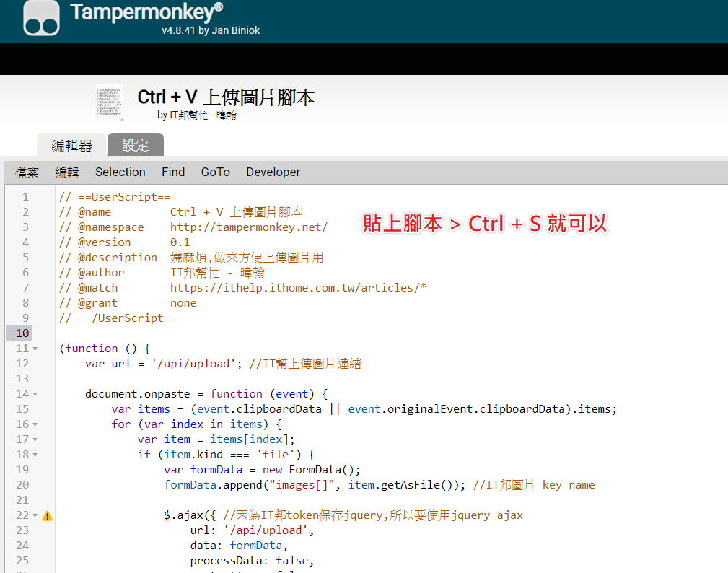Click the author byline 'by IT邦幫忙 - 暐翰'
Screen dimensions: 728x573
(x=197, y=115)
